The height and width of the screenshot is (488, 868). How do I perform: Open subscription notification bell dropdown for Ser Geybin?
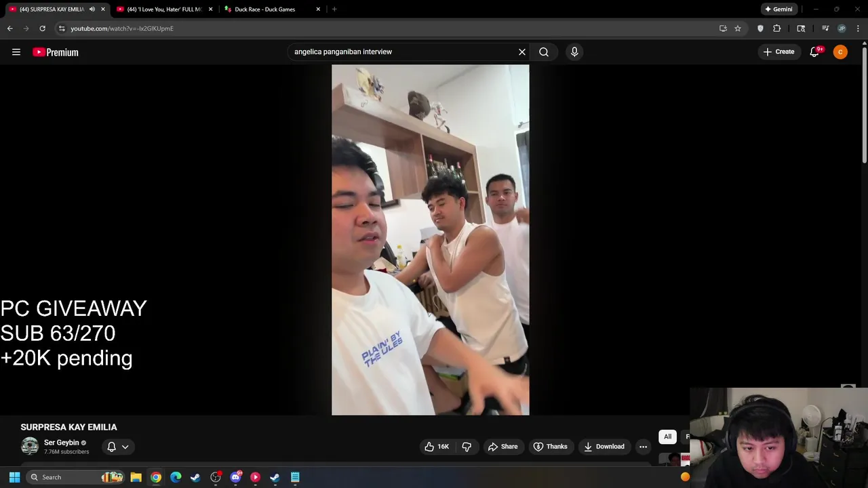[x=118, y=447]
